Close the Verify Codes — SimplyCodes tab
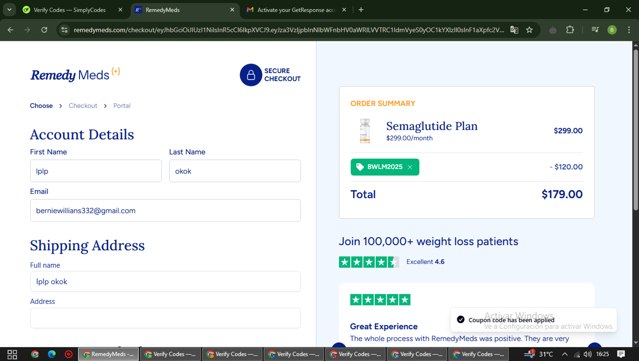Image resolution: width=639 pixels, height=361 pixels. point(120,10)
